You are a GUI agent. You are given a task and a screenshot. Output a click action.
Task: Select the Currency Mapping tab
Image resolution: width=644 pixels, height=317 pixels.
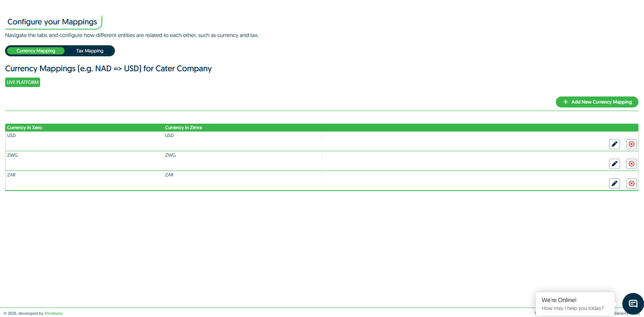[36, 51]
